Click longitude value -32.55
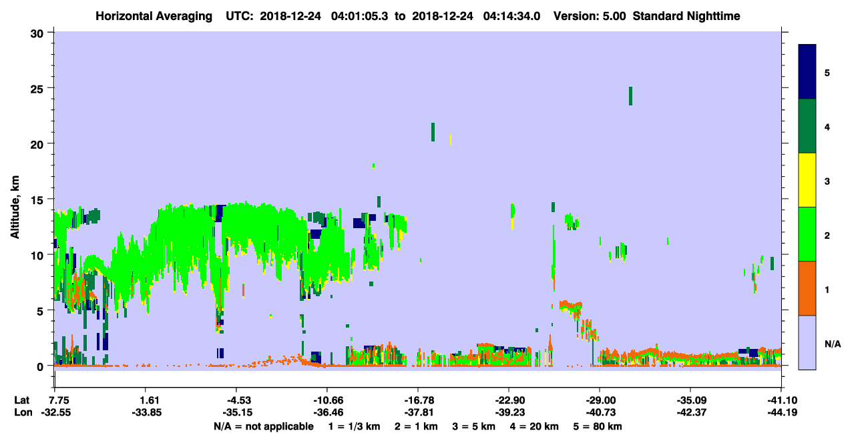The width and height of the screenshot is (868, 445). (x=57, y=412)
